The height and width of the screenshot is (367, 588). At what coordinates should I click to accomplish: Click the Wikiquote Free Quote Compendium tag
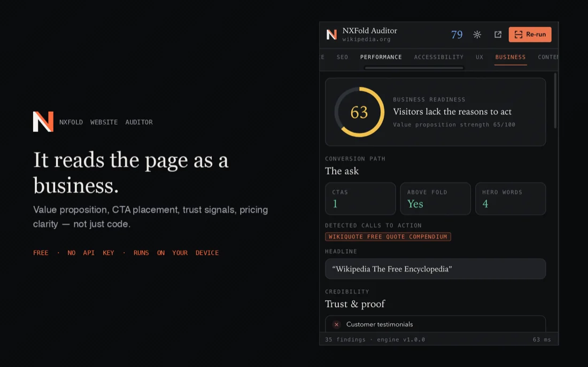[x=388, y=237]
